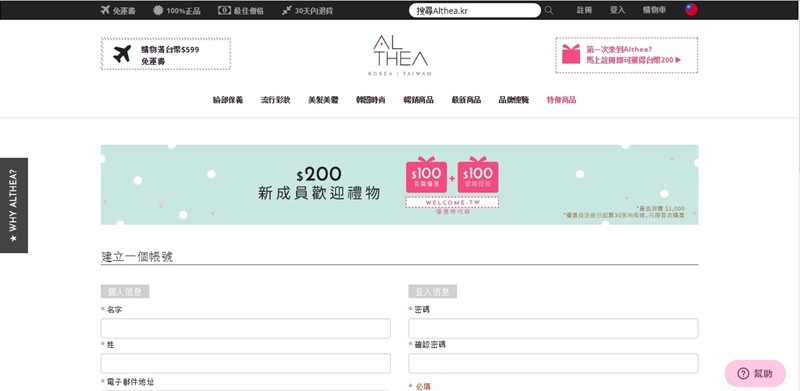
Task: Open the 購物車 shopping cart link
Action: [655, 10]
